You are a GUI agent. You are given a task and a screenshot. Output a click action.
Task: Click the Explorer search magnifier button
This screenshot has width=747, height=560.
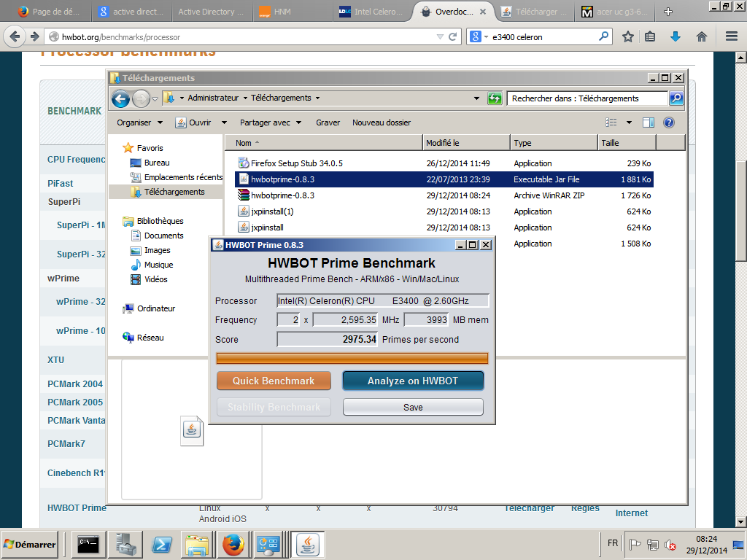676,98
